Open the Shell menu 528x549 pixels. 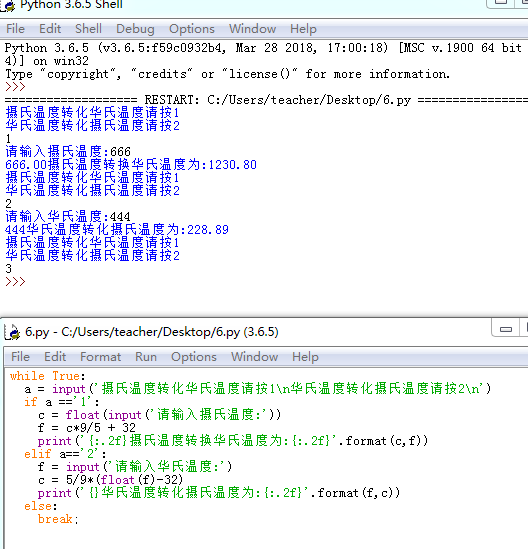point(88,29)
